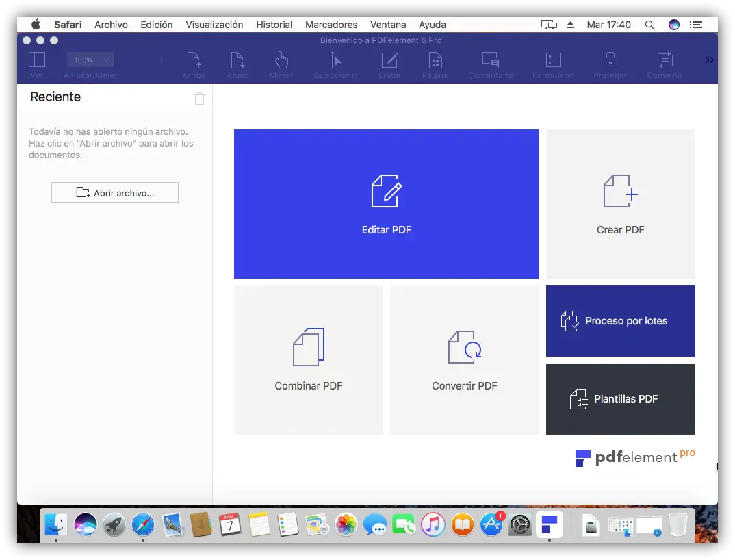
Task: Open iBooks in the Dock
Action: 462,524
